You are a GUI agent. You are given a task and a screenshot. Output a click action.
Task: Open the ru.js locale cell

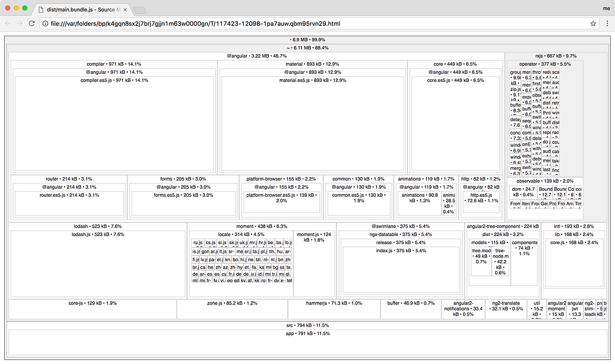tap(197, 243)
